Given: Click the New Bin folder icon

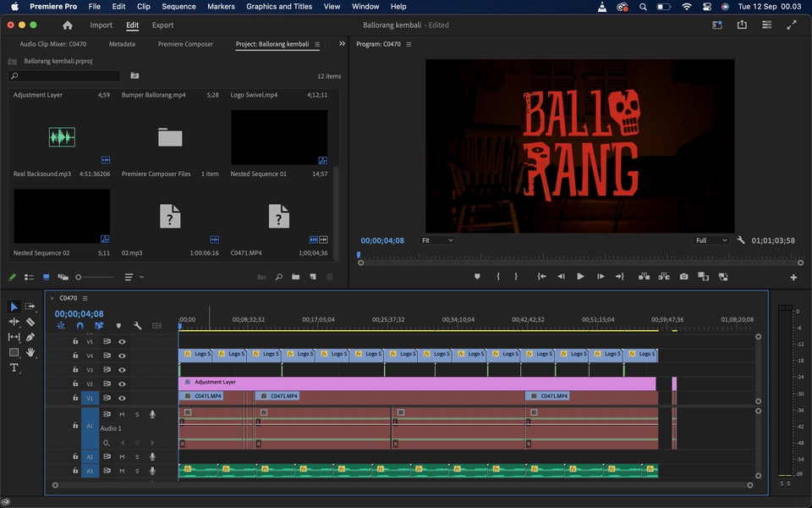Looking at the screenshot, I should click(296, 277).
